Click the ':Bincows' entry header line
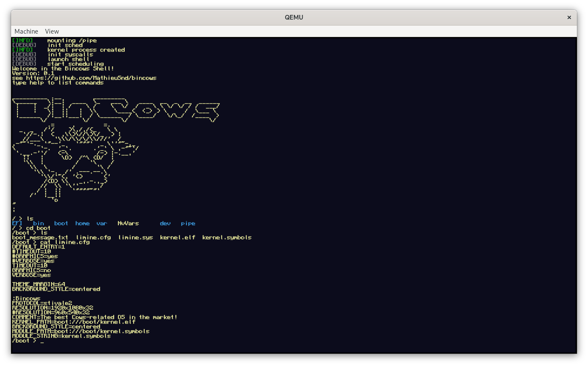Image resolution: width=588 pixels, height=366 pixels. 26,299
